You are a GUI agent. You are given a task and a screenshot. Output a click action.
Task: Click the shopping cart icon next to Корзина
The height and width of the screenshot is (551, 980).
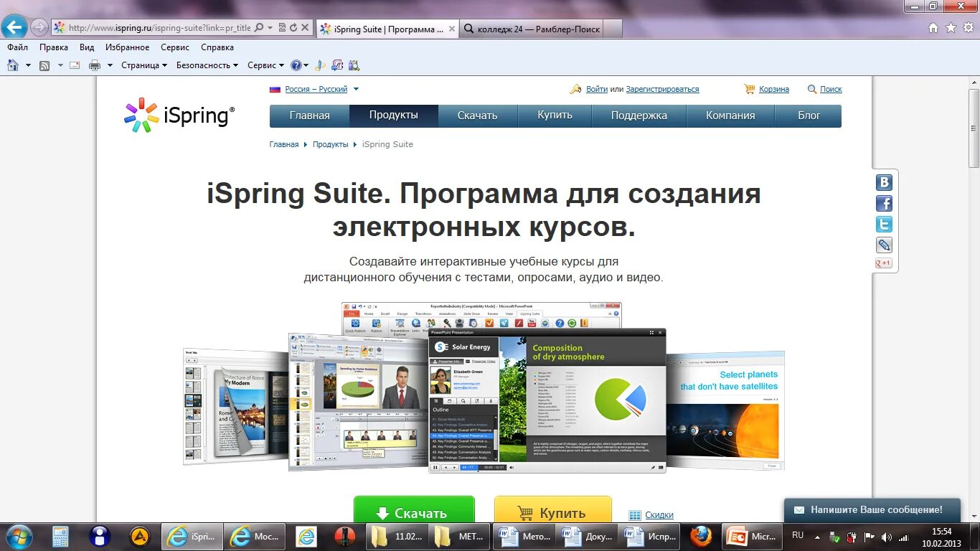coord(750,89)
